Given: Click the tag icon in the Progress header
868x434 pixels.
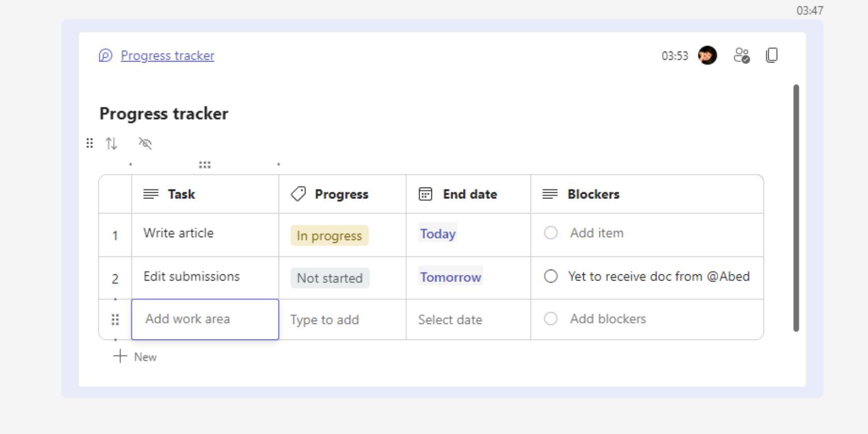Looking at the screenshot, I should click(x=297, y=194).
